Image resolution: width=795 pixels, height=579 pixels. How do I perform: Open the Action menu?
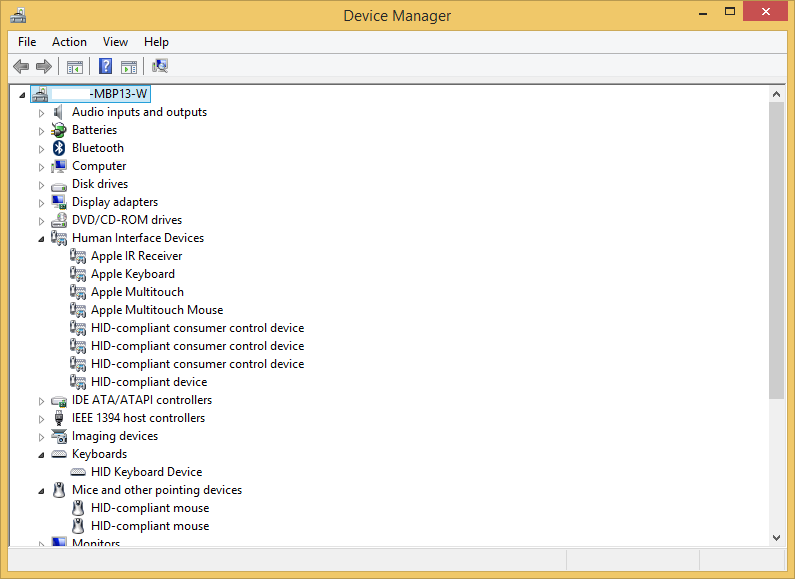(69, 42)
